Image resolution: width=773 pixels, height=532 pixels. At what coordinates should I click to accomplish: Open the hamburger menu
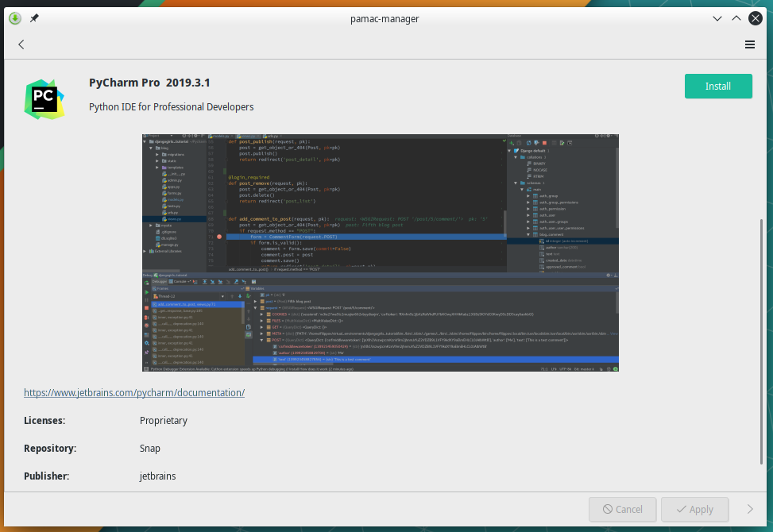(x=749, y=44)
